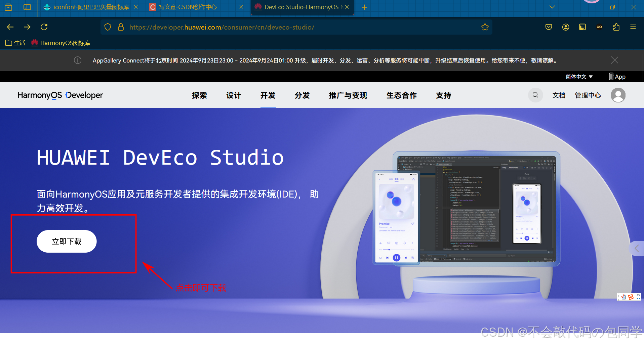Open the 文档 link
This screenshot has height=343, width=644.
[559, 95]
